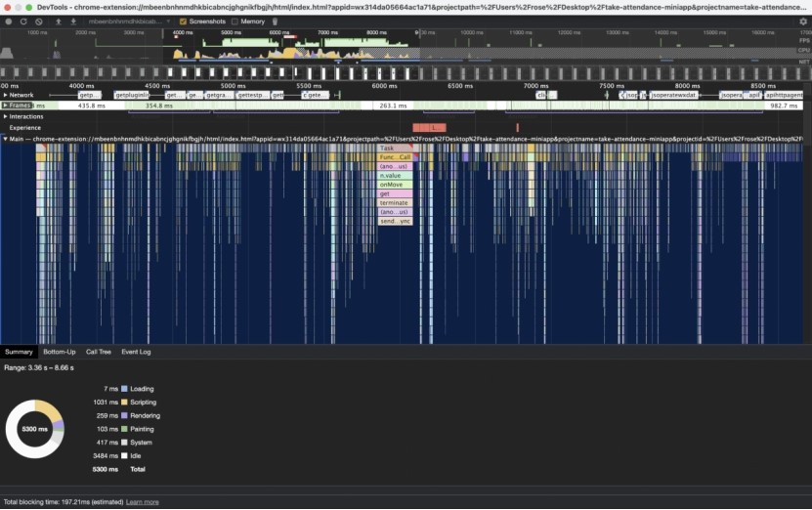Click the getpluginli network request
The width and height of the screenshot is (812, 510).
(132, 96)
